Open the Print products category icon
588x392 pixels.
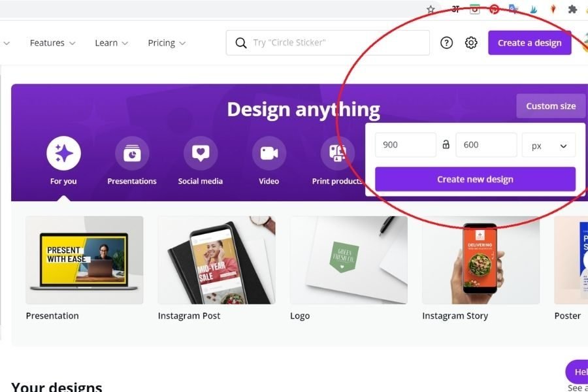(337, 154)
